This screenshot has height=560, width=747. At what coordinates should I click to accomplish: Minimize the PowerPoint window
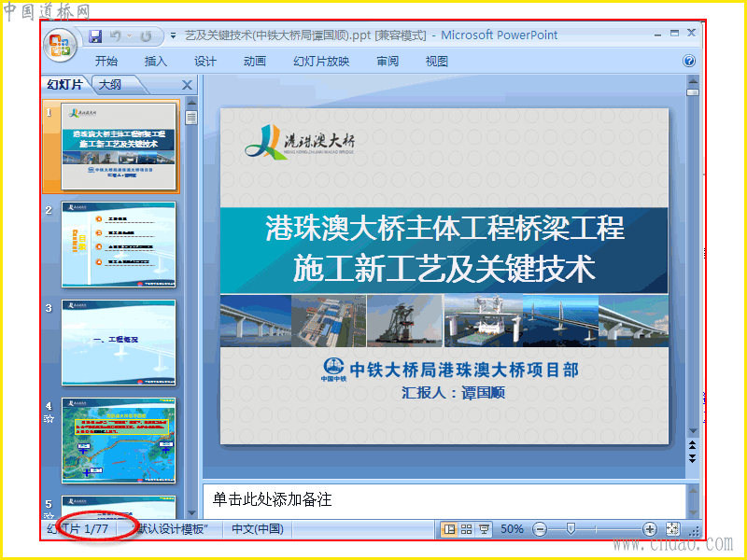pos(657,35)
